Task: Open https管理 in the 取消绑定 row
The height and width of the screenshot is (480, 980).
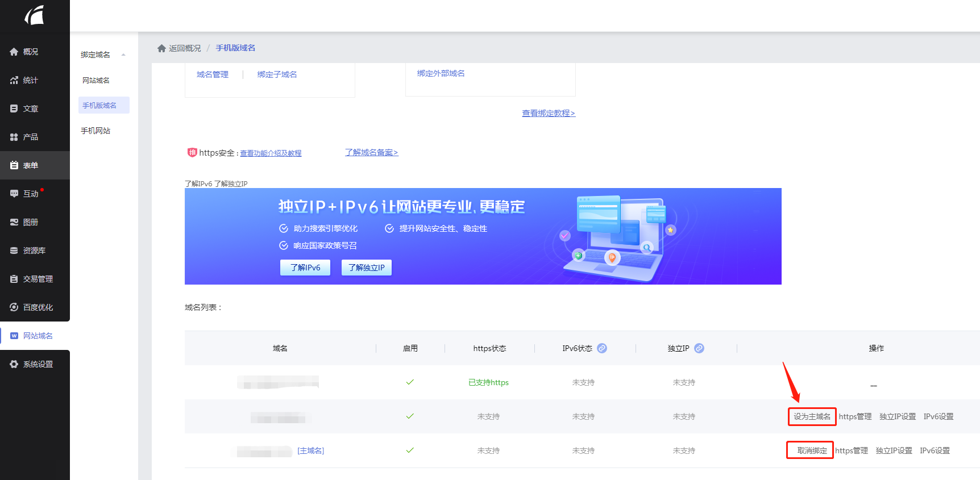Action: click(852, 450)
